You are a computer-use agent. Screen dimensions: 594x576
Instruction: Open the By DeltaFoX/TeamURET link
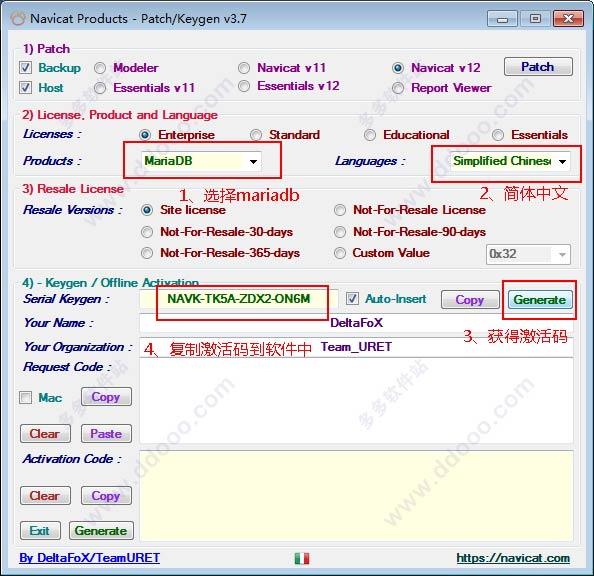coord(89,558)
